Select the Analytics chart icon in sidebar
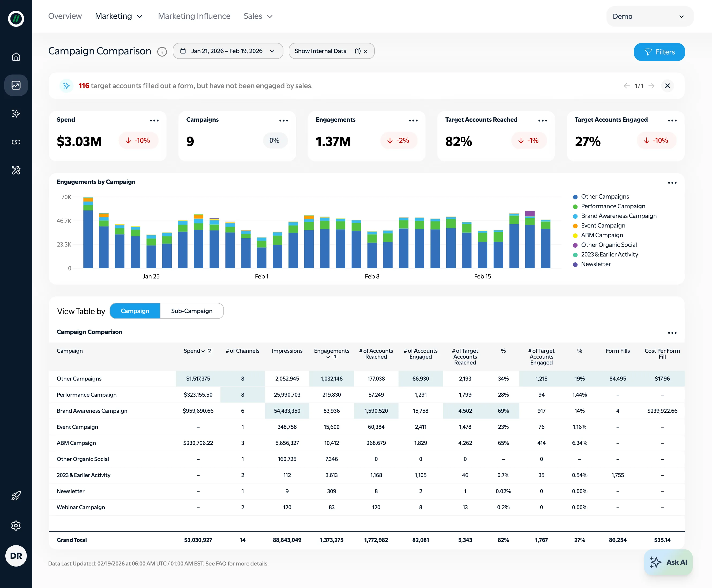The image size is (712, 588). [16, 85]
